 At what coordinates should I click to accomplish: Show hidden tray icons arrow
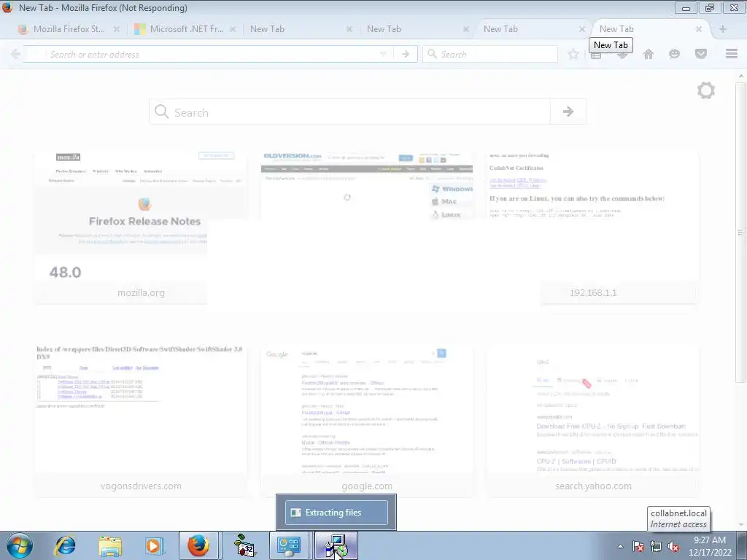620,546
